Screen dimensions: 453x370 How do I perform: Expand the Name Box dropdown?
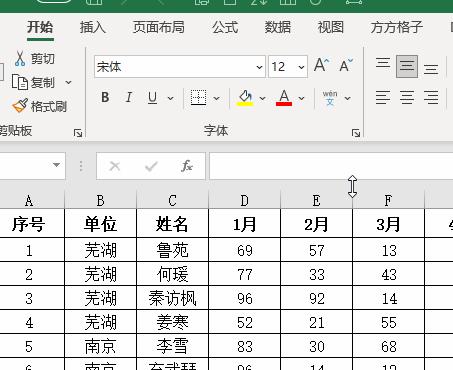coord(57,165)
